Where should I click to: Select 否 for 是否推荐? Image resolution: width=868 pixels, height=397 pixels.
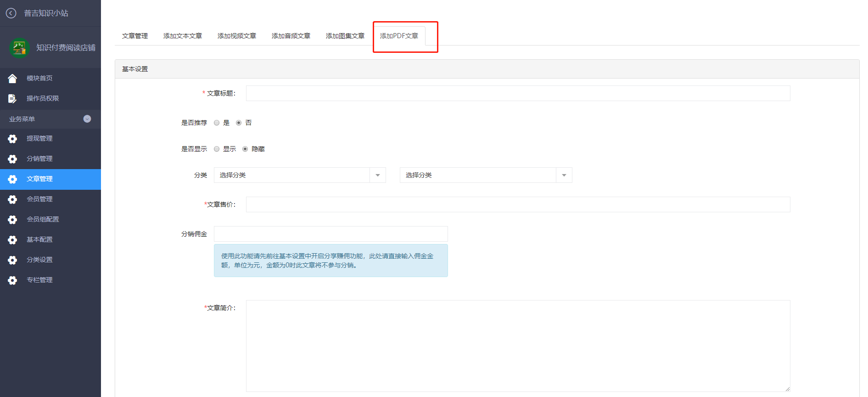pos(239,123)
